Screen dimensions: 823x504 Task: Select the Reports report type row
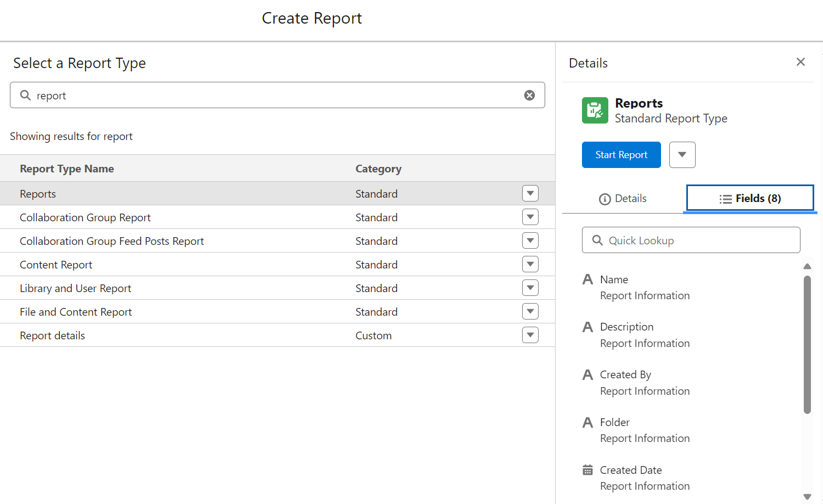pyautogui.click(x=277, y=193)
